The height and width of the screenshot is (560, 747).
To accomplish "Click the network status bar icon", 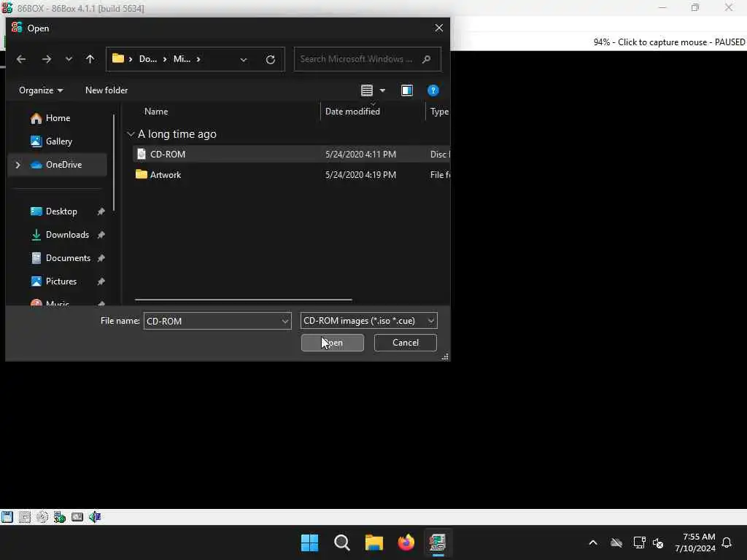I will click(x=60, y=517).
